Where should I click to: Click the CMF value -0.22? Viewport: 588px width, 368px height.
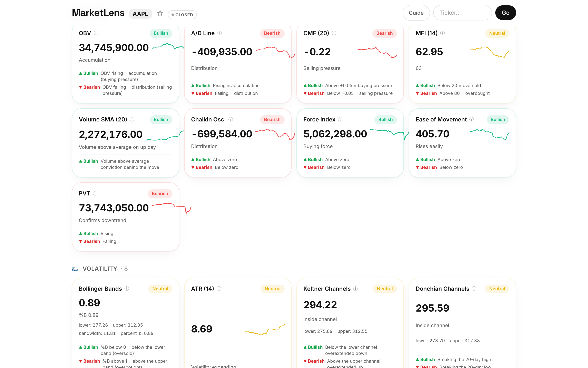[x=317, y=52]
